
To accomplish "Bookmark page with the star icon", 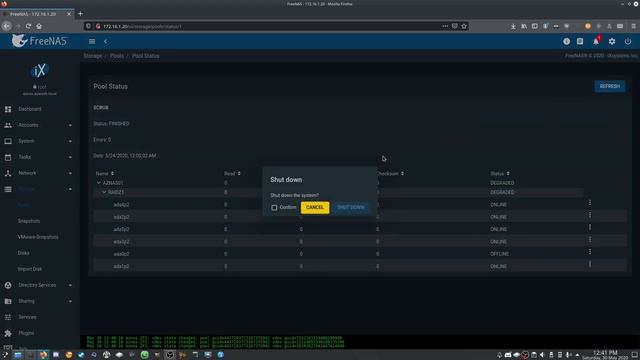I will pyautogui.click(x=464, y=26).
